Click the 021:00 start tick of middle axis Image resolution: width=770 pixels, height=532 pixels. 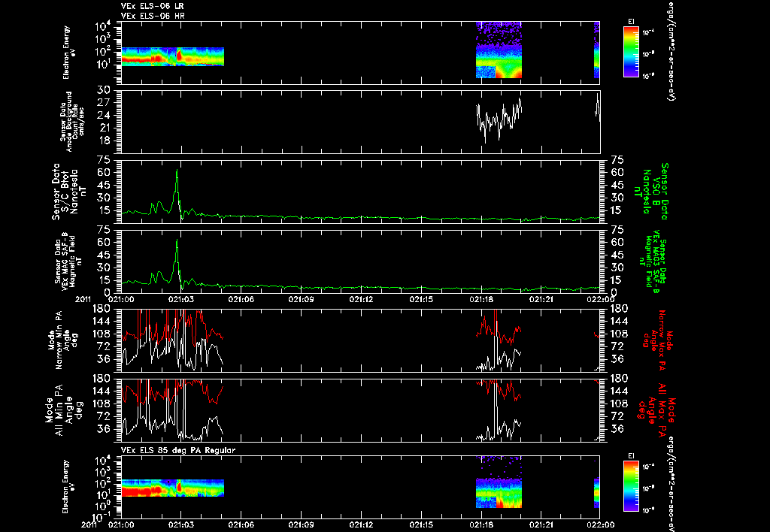point(121,299)
